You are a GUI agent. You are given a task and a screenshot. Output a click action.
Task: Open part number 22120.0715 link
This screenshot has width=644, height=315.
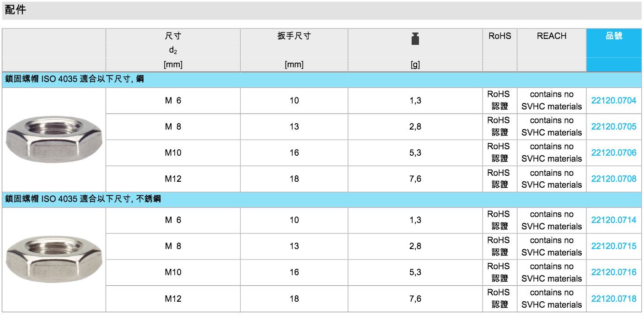[613, 246]
